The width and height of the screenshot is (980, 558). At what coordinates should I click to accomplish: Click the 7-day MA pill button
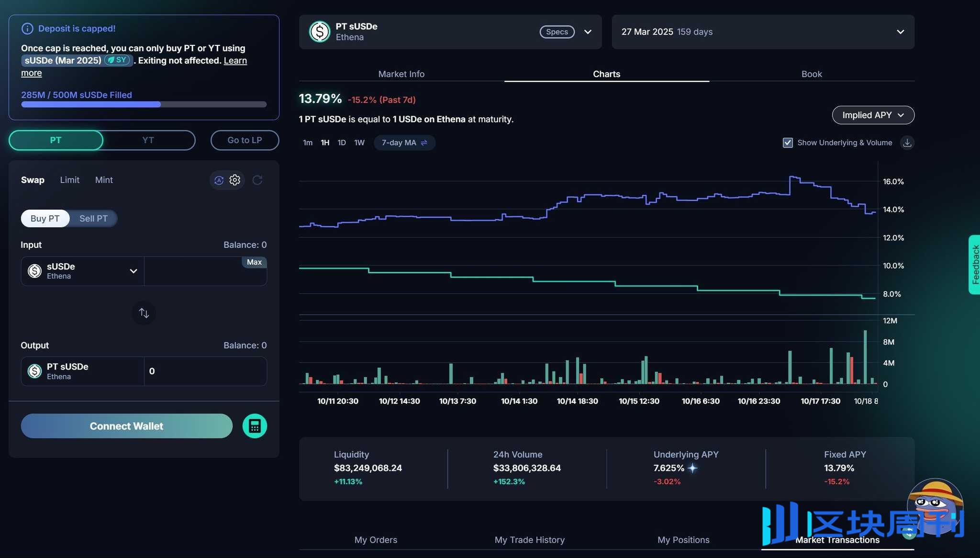click(404, 143)
